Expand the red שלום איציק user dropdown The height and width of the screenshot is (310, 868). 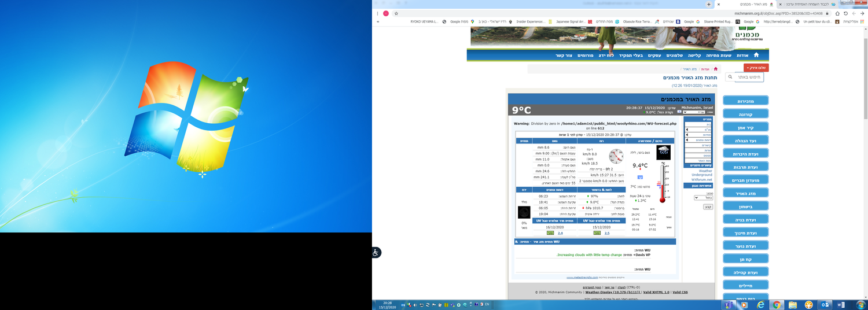point(756,68)
